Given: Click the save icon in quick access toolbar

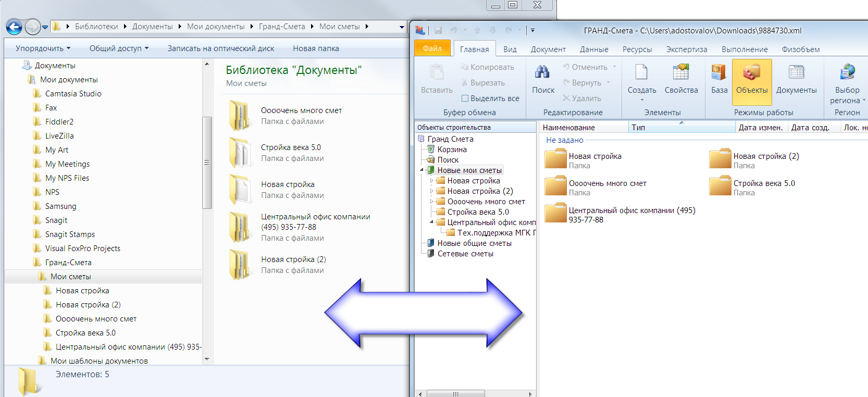Looking at the screenshot, I should pyautogui.click(x=438, y=30).
